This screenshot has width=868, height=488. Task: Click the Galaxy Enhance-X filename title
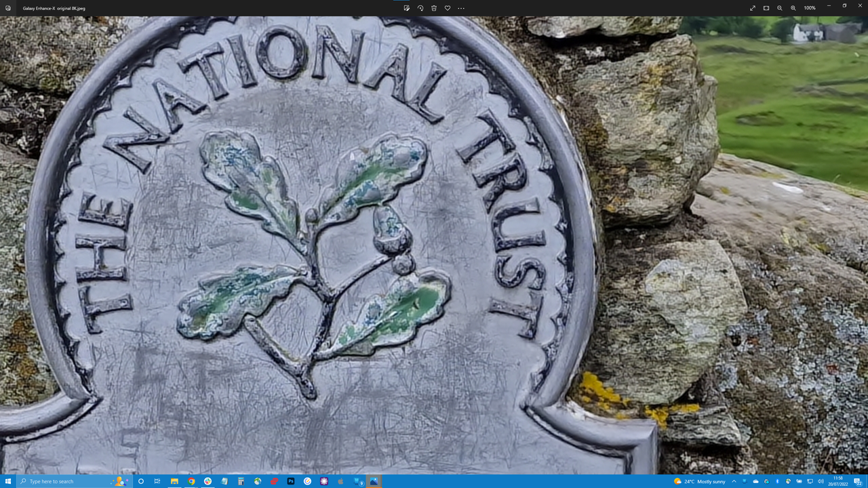pos(54,8)
